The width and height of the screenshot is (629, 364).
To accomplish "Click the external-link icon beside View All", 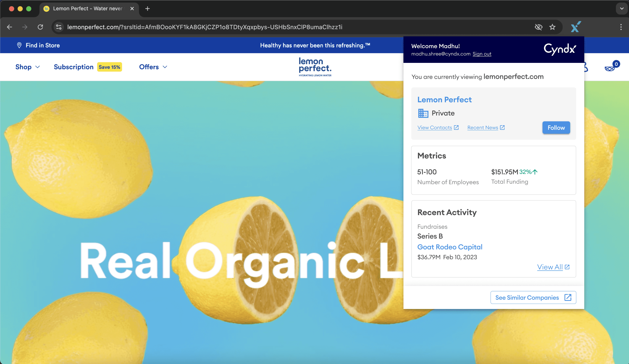I will click(x=567, y=267).
